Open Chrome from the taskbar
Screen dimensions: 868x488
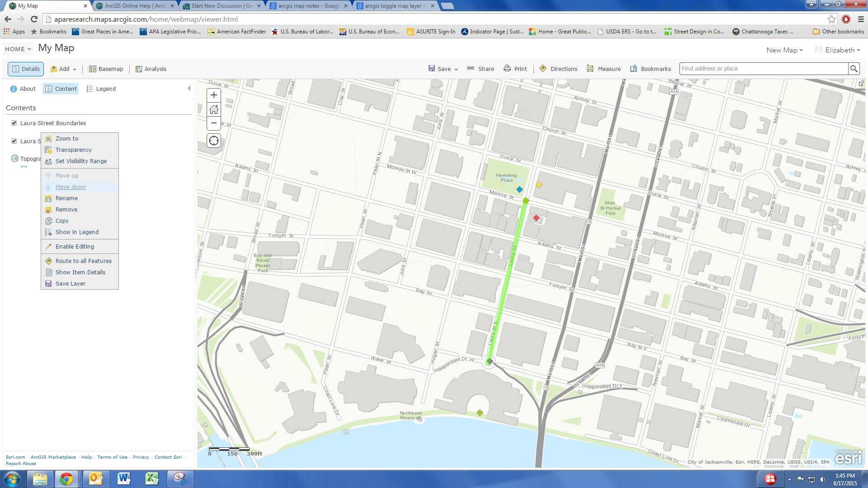[x=66, y=479]
